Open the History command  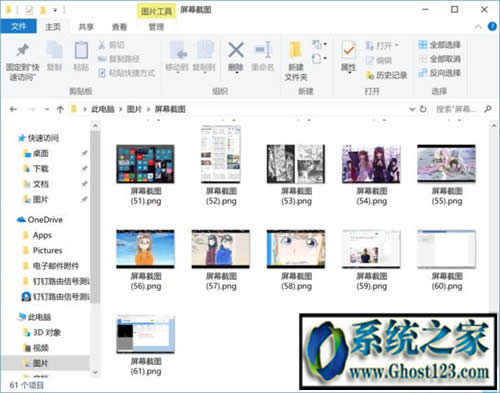coord(386,75)
